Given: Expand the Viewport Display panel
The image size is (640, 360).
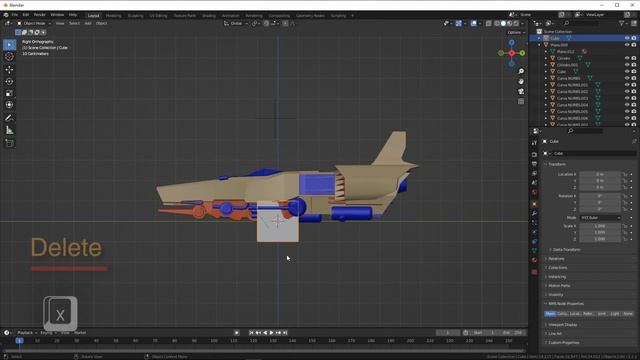Looking at the screenshot, I should coord(562,325).
